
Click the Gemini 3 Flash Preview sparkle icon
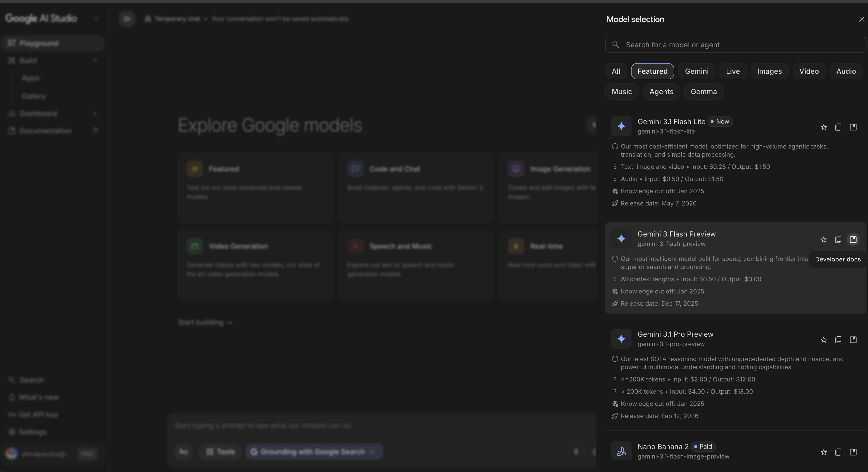tap(621, 239)
